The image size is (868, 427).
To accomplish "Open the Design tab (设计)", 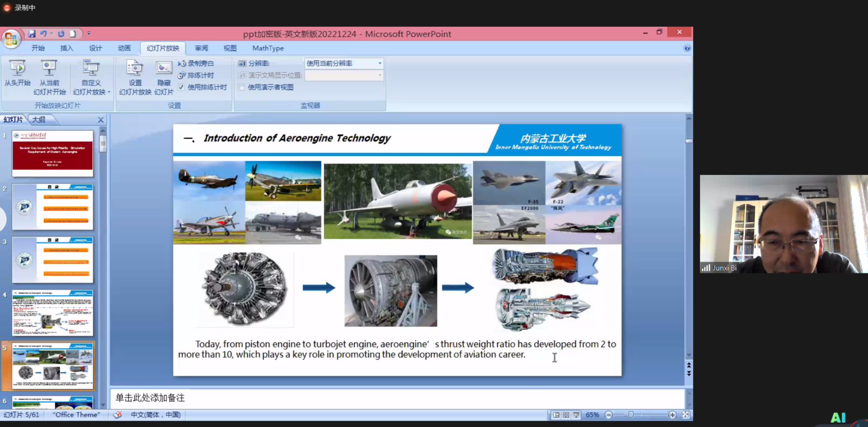I will pyautogui.click(x=96, y=48).
